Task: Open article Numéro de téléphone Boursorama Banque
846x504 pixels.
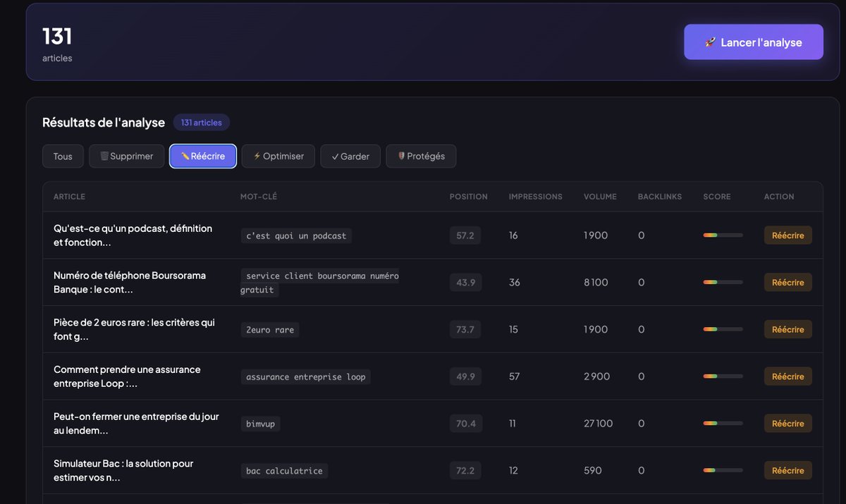Action: coord(130,283)
